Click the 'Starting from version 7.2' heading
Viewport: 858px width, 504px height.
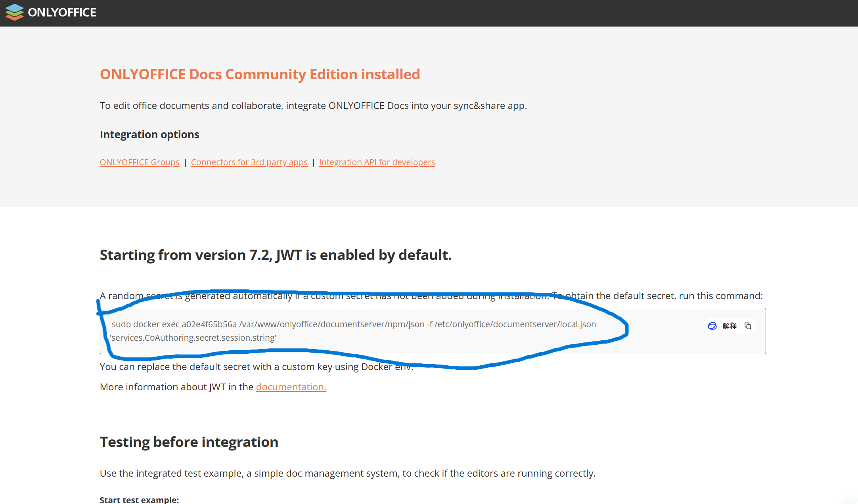pyautogui.click(x=276, y=255)
